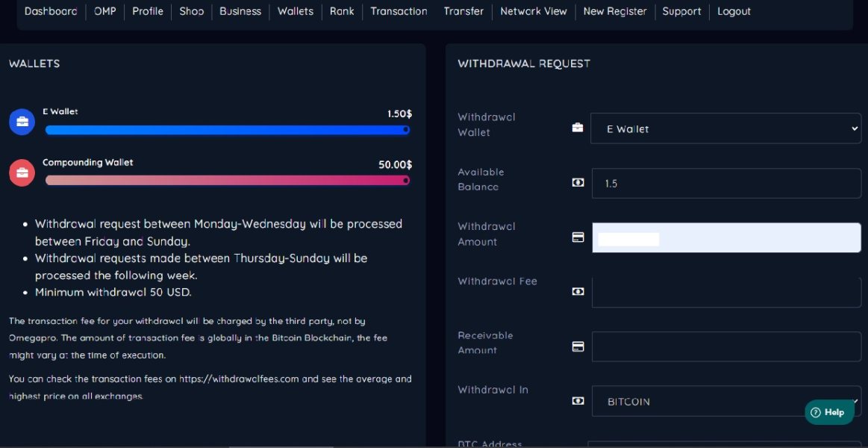Image resolution: width=868 pixels, height=448 pixels.
Task: Click the Receivable Amount field
Action: pos(725,347)
